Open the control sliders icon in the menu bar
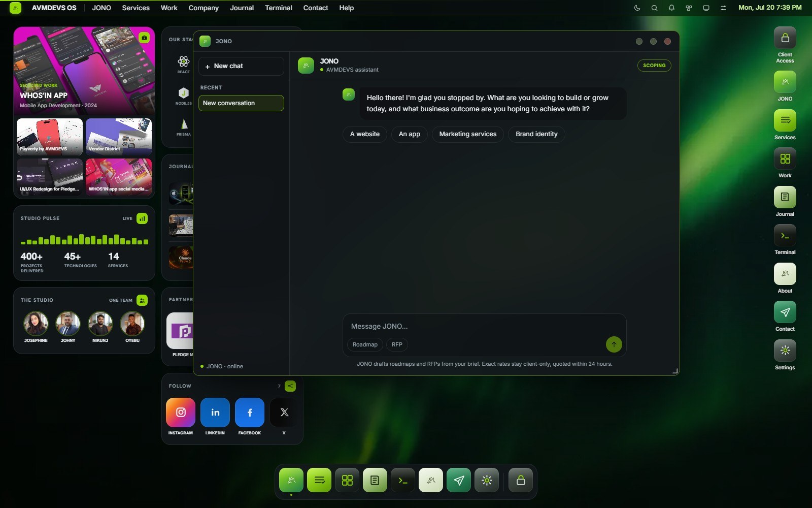The height and width of the screenshot is (508, 812). pos(723,8)
